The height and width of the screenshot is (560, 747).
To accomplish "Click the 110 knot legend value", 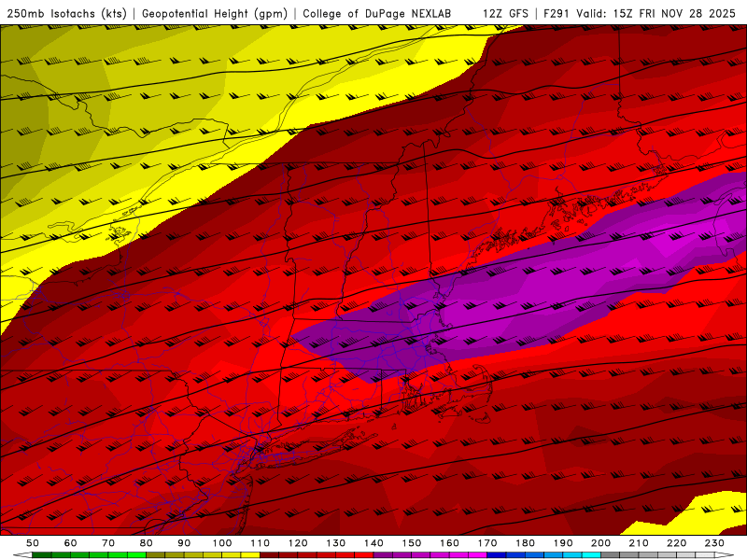I will pyautogui.click(x=260, y=543).
